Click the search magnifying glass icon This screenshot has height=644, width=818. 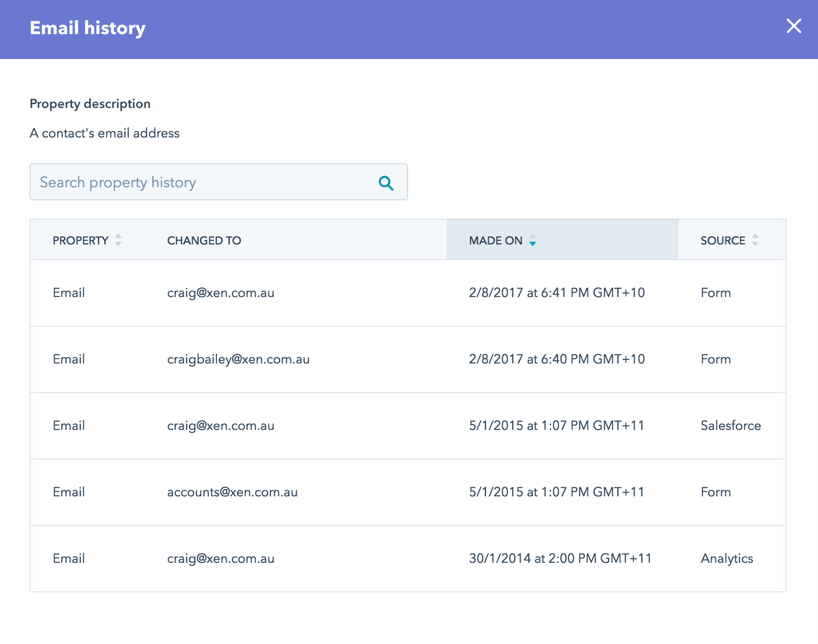point(386,182)
